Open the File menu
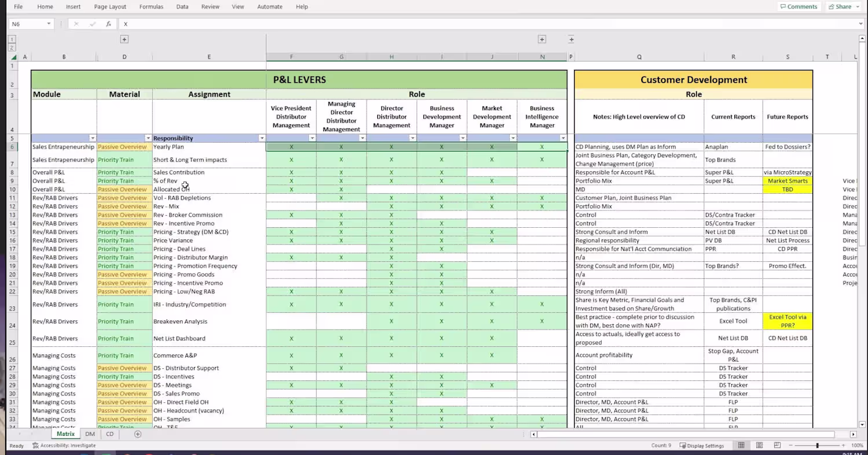 pos(19,7)
